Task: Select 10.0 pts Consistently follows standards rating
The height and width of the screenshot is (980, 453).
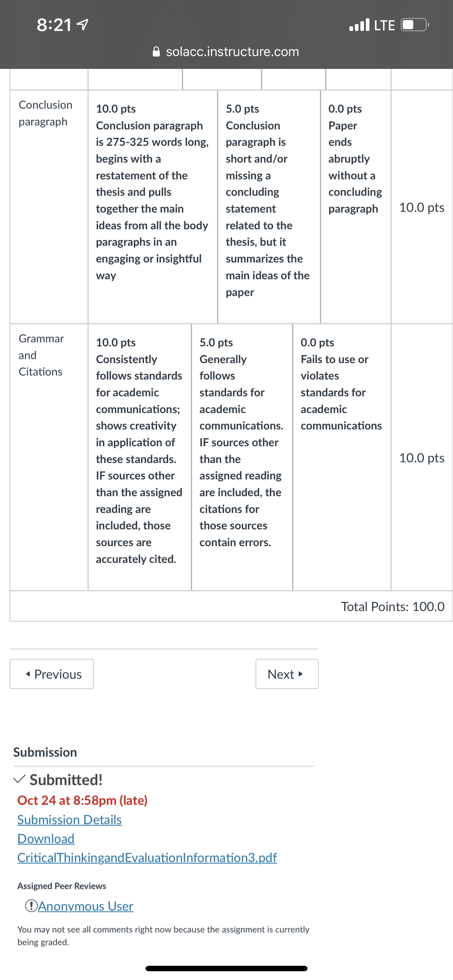Action: click(140, 457)
